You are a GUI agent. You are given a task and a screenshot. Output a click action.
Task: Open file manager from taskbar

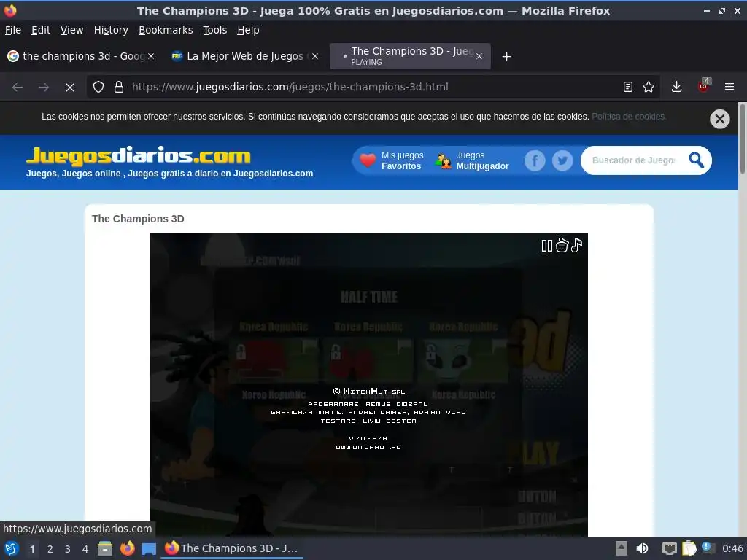105,548
